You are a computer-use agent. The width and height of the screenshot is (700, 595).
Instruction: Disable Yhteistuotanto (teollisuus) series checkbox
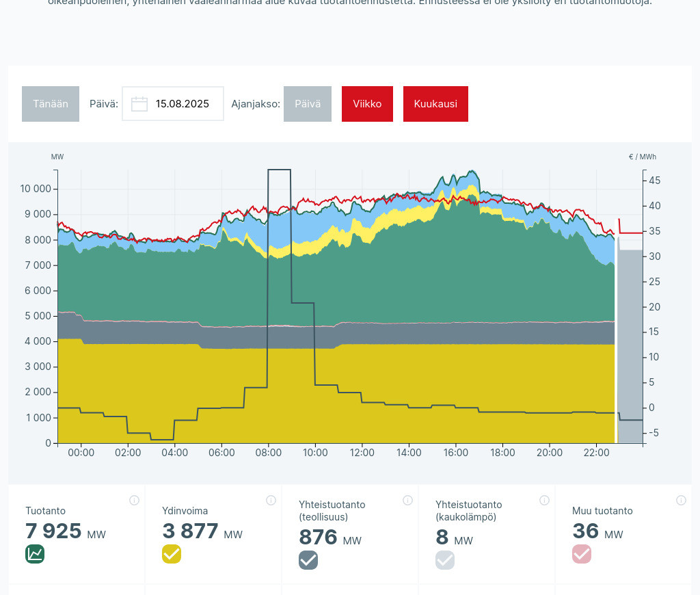click(x=308, y=560)
